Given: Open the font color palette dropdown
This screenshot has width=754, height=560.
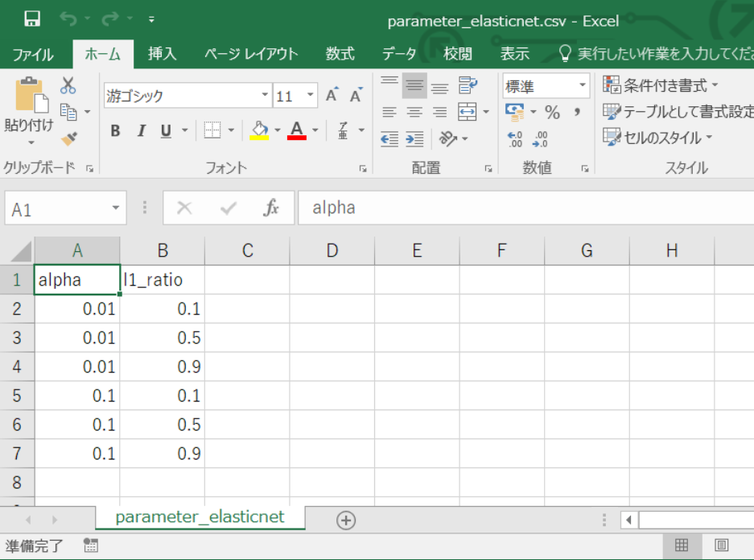Looking at the screenshot, I should point(315,130).
